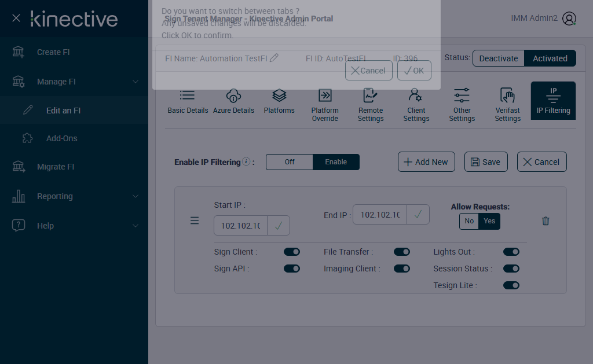This screenshot has width=593, height=364.
Task: Cancel the IP filtering changes
Action: click(x=541, y=162)
